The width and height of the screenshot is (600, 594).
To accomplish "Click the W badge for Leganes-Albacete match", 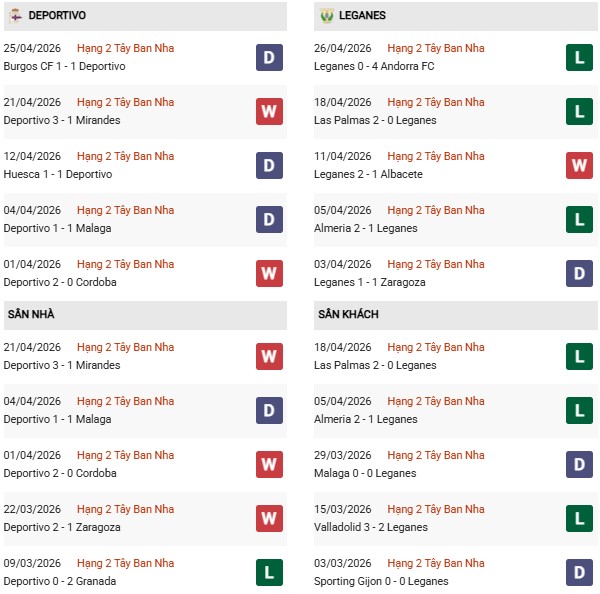I will (x=579, y=166).
